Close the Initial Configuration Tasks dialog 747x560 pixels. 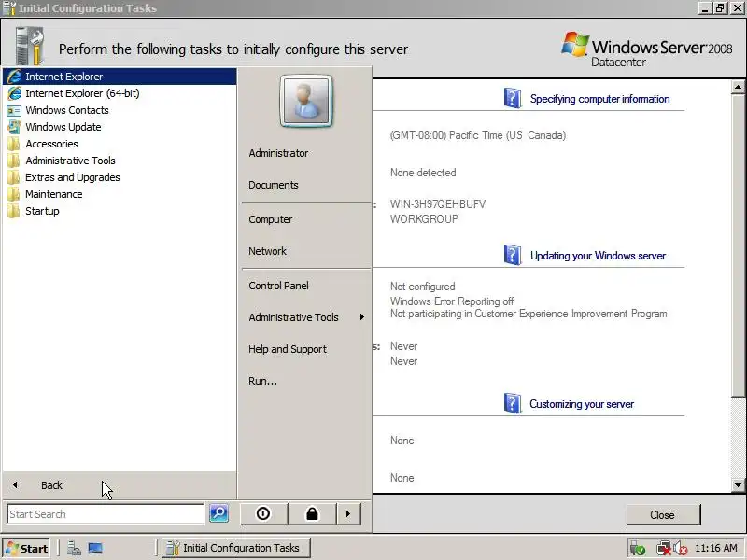point(663,515)
